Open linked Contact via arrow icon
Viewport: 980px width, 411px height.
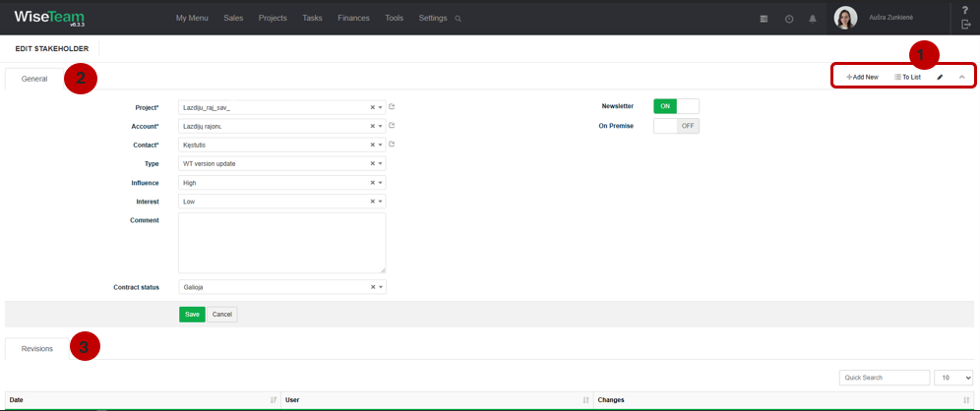392,145
